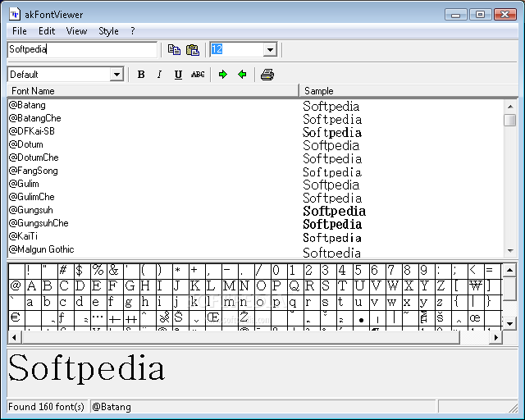
Task: Toggle Italic style button
Action: coord(160,75)
